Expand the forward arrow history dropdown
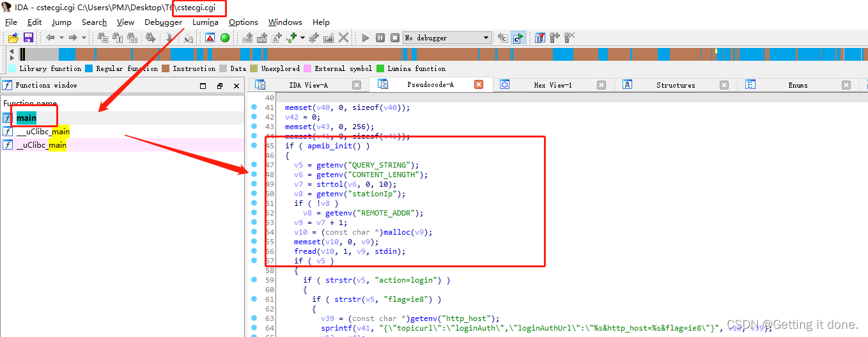Viewport: 868px width, 337px height. click(x=84, y=38)
